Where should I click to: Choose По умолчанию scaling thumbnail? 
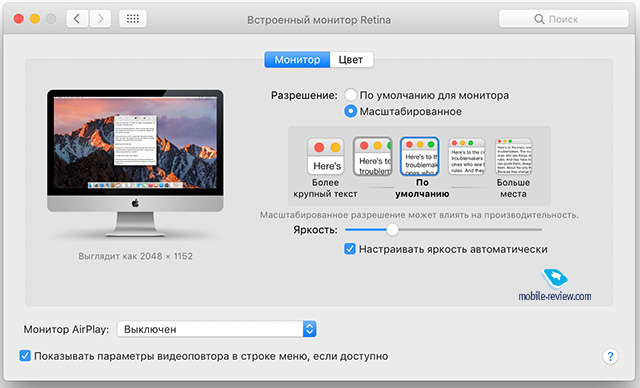pyautogui.click(x=420, y=157)
